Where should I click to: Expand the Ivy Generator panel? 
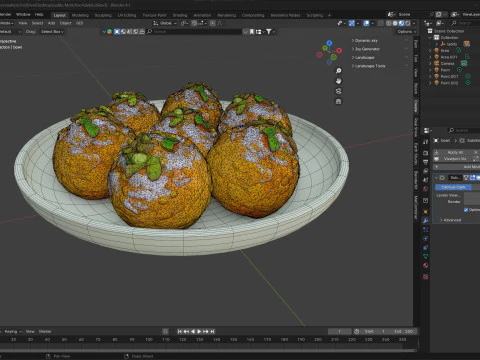point(366,49)
